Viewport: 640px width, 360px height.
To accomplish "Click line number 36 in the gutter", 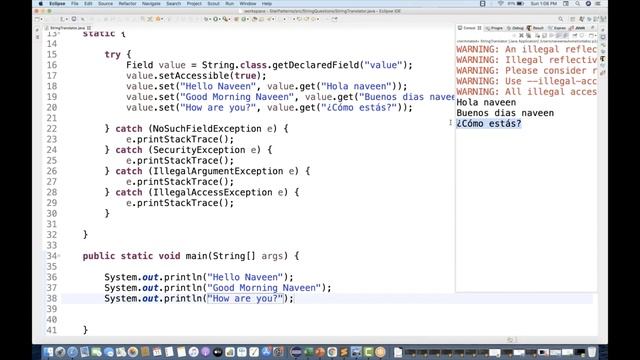I will coord(51,277).
